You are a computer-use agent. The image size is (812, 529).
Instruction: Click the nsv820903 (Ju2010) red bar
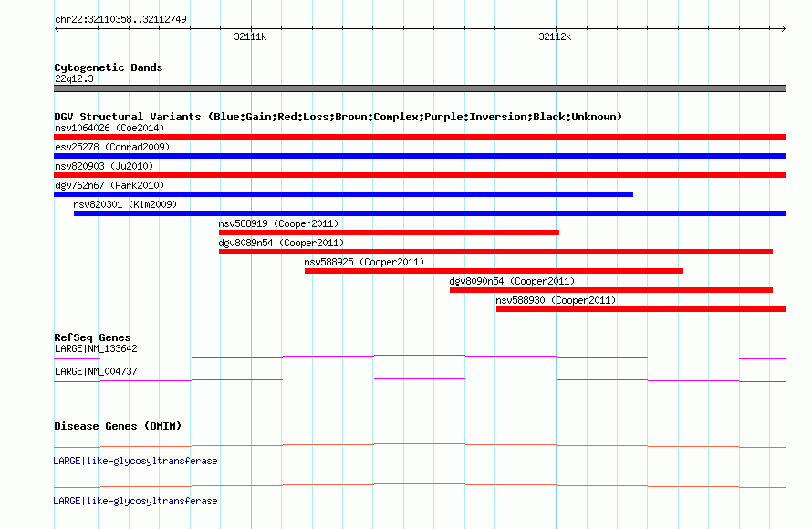coord(420,175)
